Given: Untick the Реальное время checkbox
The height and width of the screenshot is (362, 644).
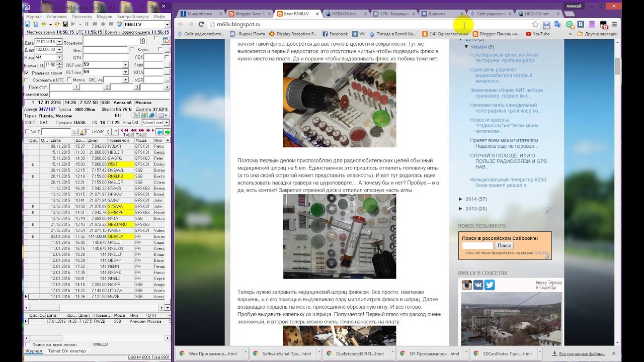Looking at the screenshot, I should pos(27,73).
